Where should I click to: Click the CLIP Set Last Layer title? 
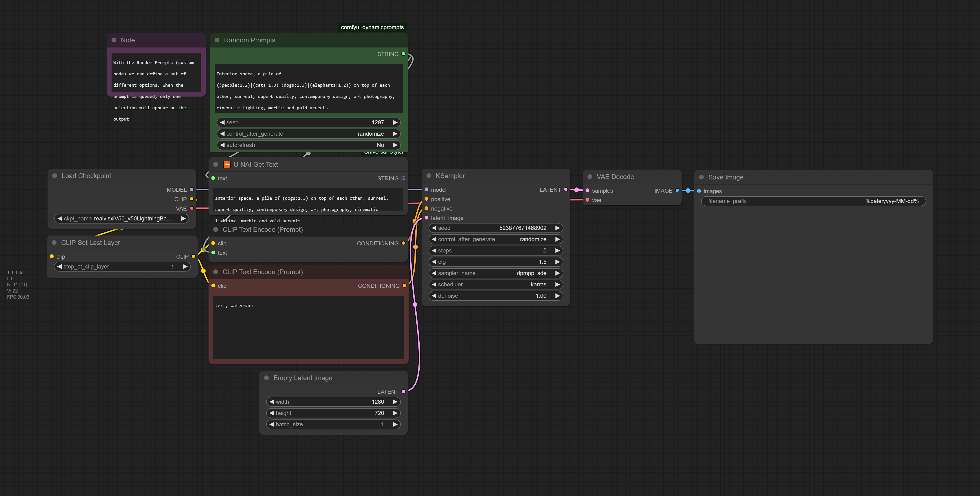(x=91, y=243)
